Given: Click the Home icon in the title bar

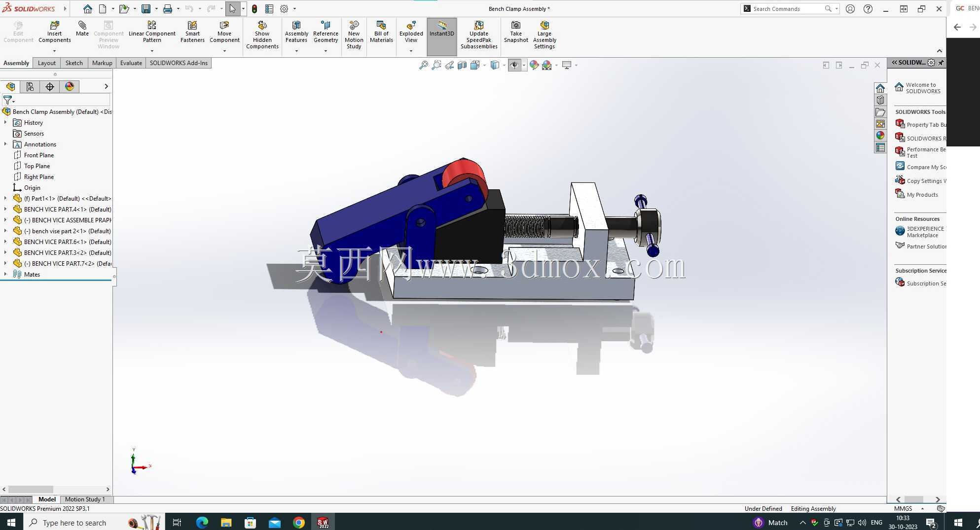Looking at the screenshot, I should [87, 9].
